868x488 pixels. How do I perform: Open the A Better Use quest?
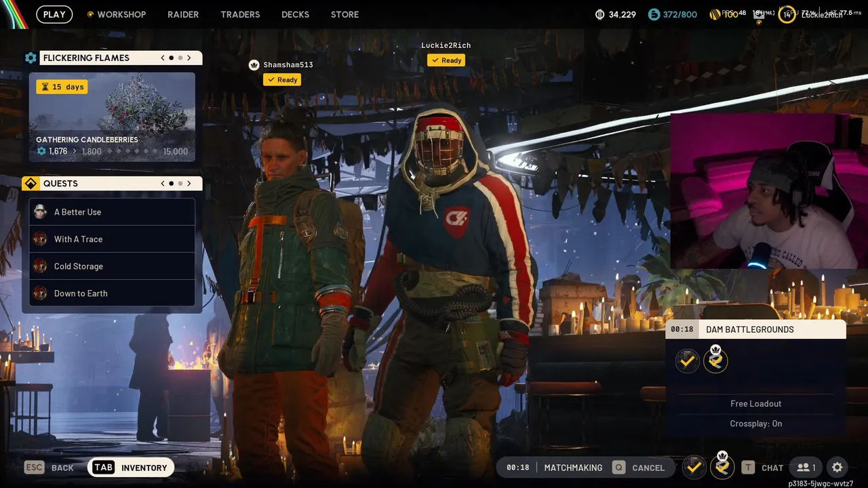(112, 212)
